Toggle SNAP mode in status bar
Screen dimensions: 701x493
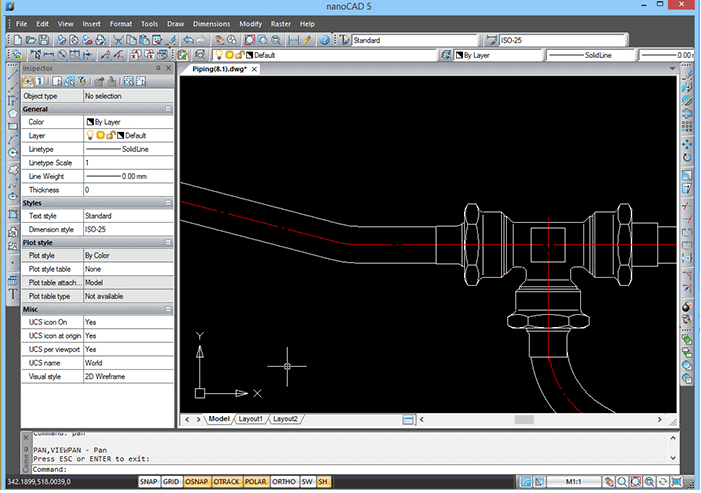tap(148, 481)
